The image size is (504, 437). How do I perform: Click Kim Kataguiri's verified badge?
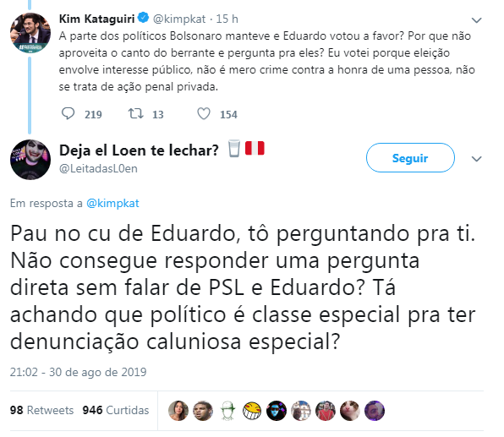[143, 18]
